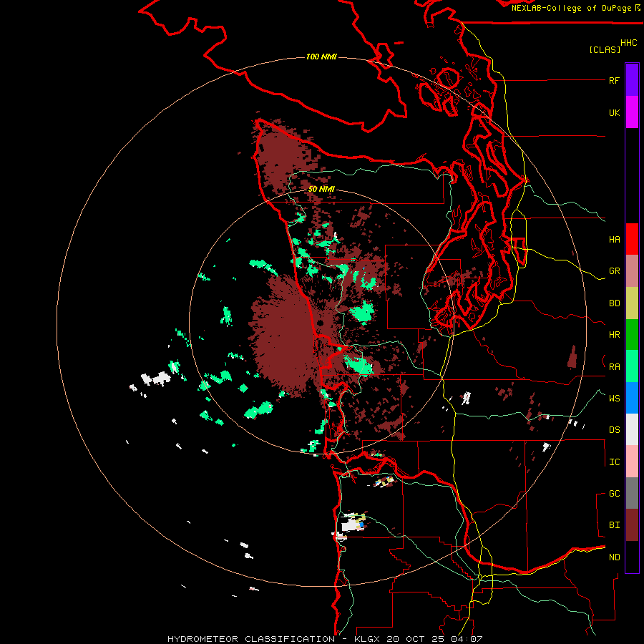Click the 20 OCT 25 date text
Screen dimensions: 644x644
(x=417, y=639)
